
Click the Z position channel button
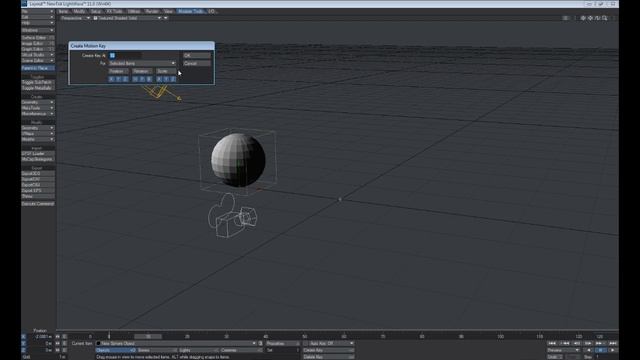[23, 350]
